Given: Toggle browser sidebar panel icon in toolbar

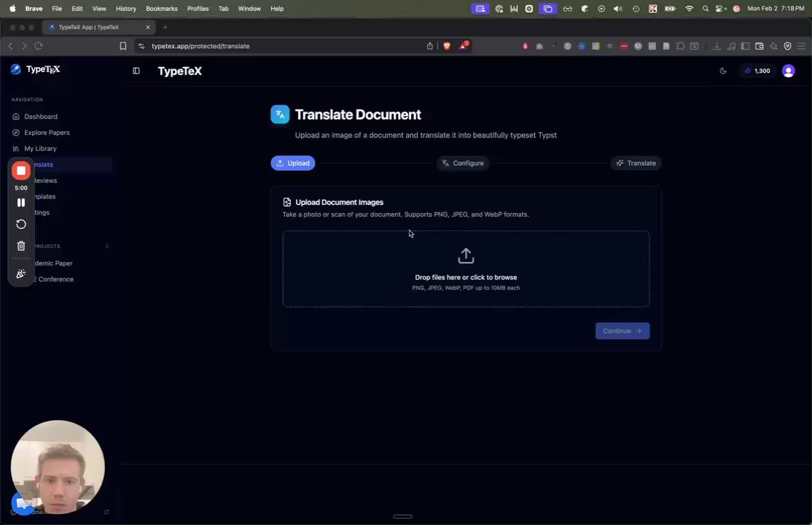Looking at the screenshot, I should pyautogui.click(x=745, y=46).
